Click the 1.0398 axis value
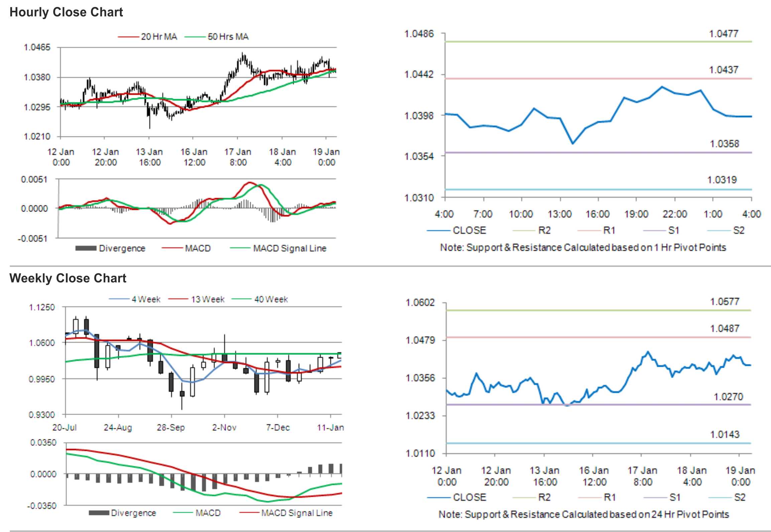Screen dimensions: 771x532 pos(419,116)
